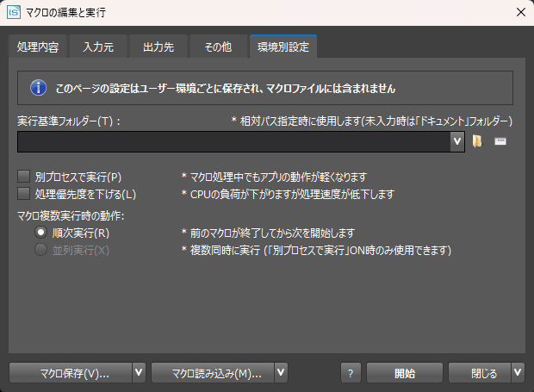Open dropdown arrow beside 閉じる button

pos(518,372)
